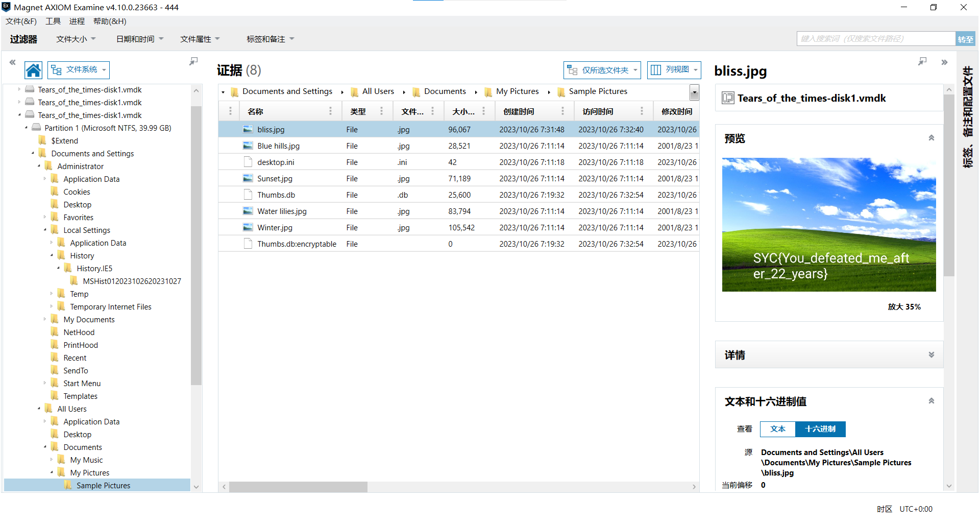Select the Start Menu tree folder
Screen dimensions: 980x524
coord(82,383)
